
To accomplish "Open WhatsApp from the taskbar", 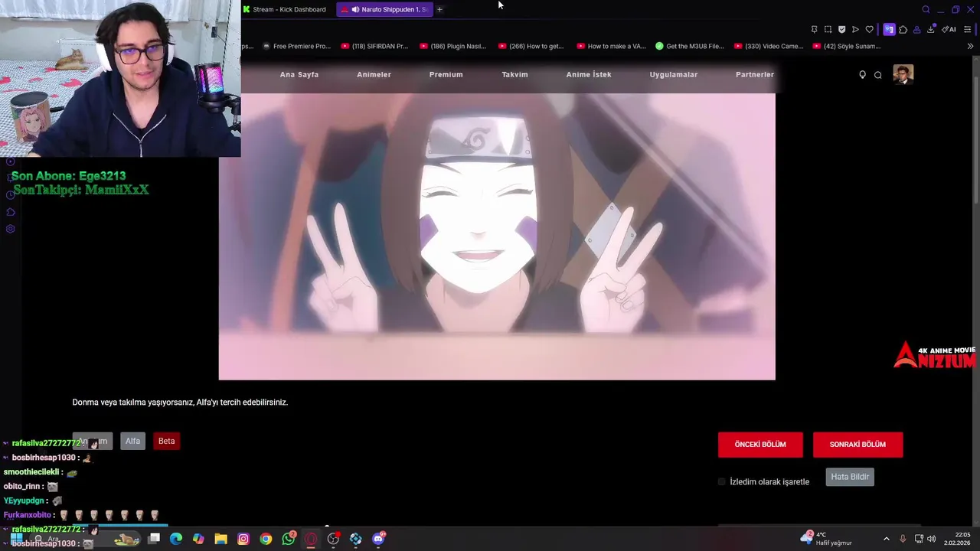I will point(289,539).
